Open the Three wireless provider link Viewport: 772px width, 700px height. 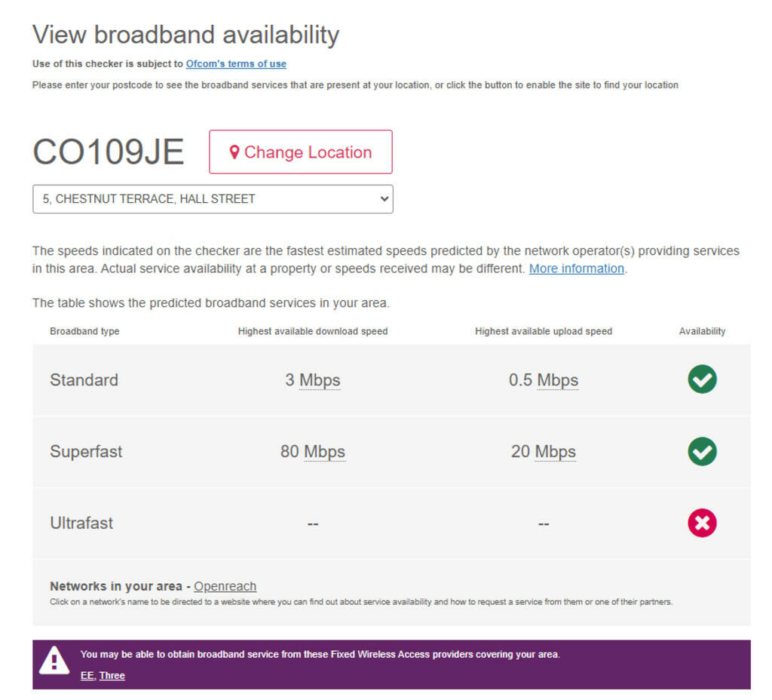[112, 675]
